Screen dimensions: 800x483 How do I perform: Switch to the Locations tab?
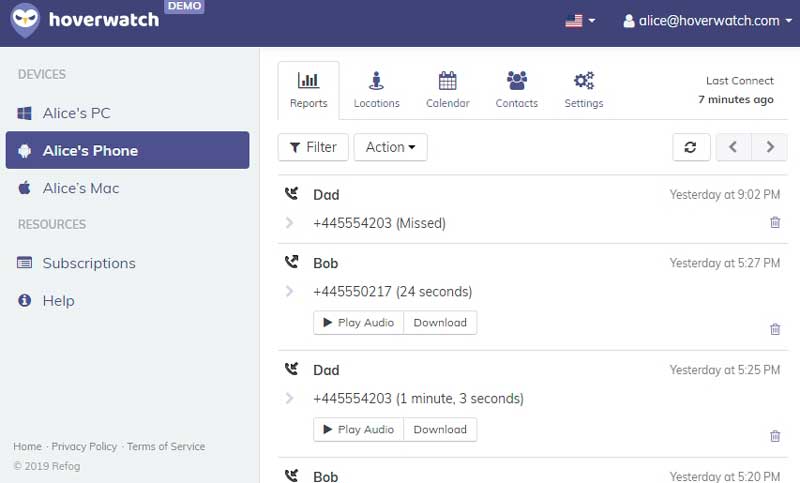[377, 90]
